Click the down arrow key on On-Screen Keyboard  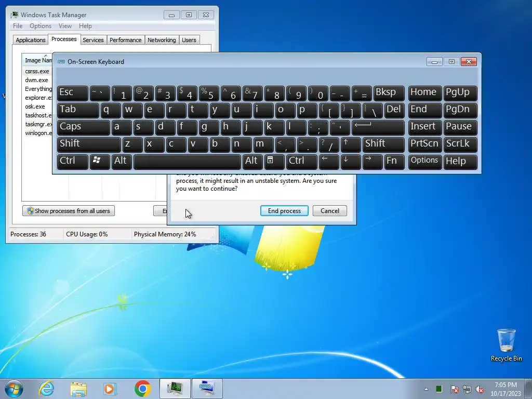tap(351, 161)
